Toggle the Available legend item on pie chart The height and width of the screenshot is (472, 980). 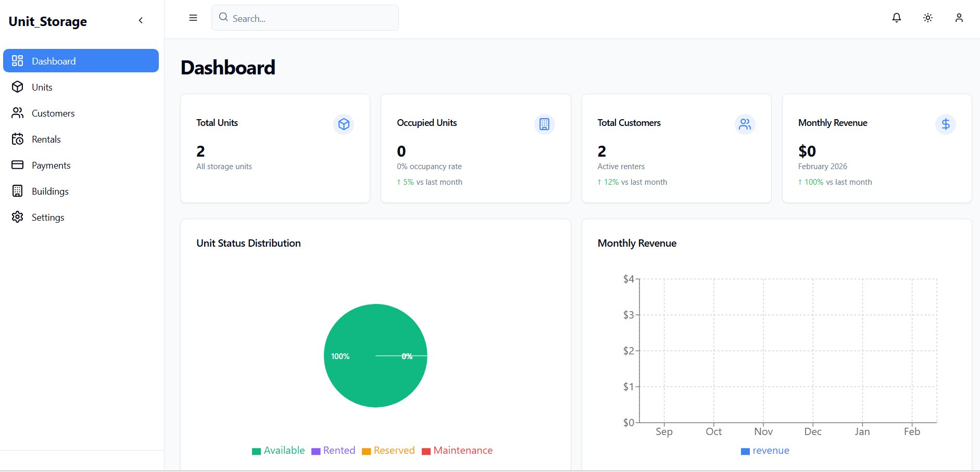(279, 450)
